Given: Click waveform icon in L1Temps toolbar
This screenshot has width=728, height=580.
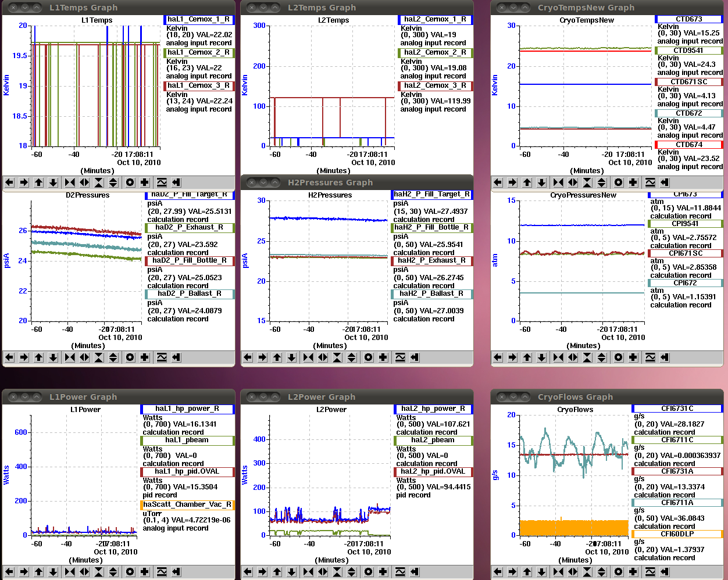Looking at the screenshot, I should coord(162,182).
